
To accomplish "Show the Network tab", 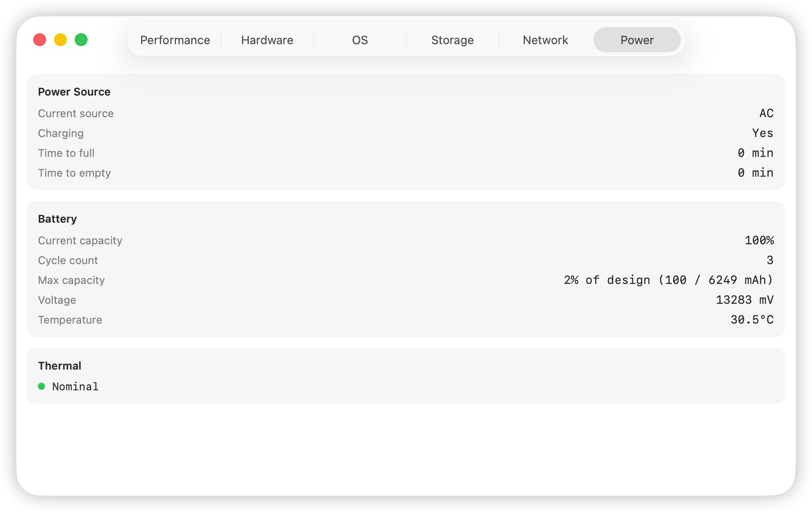I will point(545,40).
